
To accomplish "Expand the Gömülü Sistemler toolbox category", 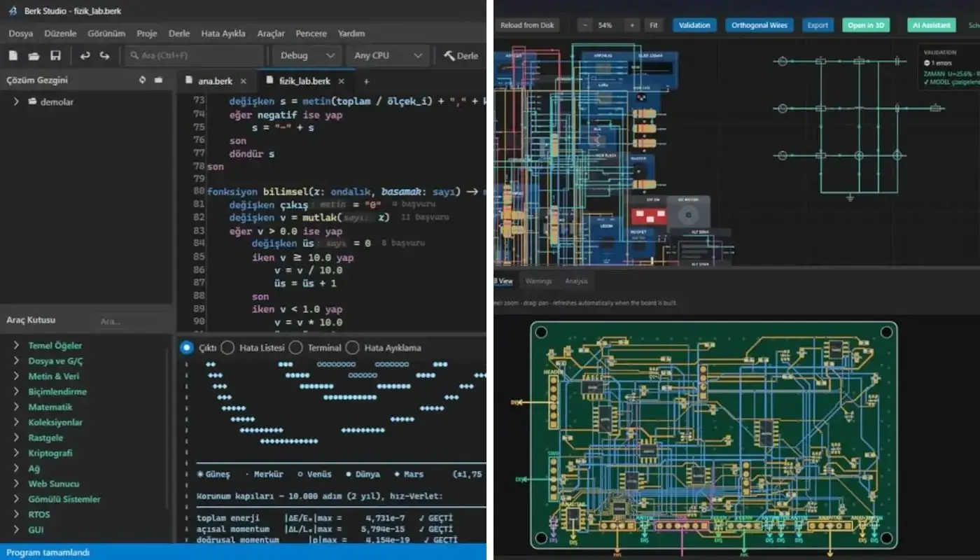I will (16, 499).
